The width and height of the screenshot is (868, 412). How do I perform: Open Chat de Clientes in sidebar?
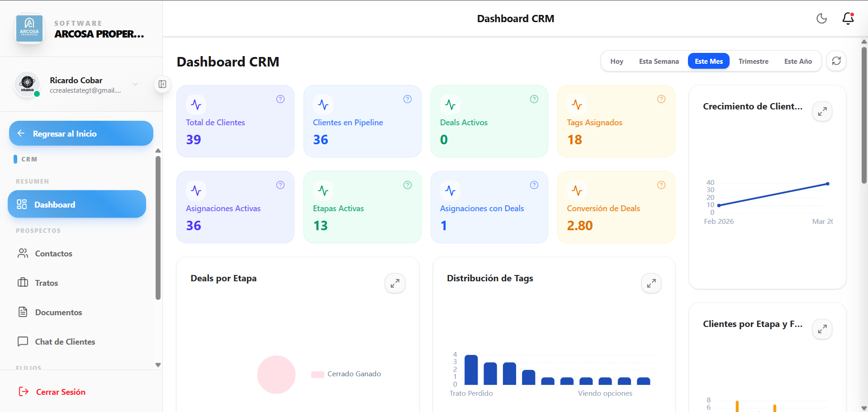[x=65, y=342]
